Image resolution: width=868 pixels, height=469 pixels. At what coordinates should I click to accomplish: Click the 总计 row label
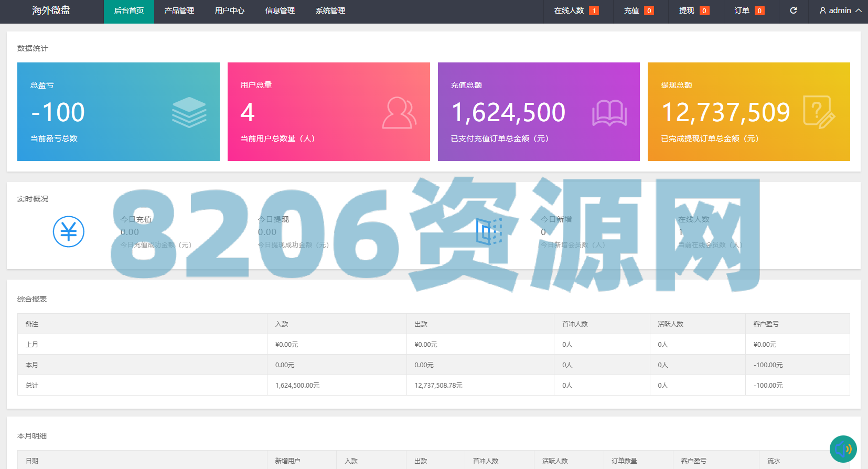pos(32,386)
